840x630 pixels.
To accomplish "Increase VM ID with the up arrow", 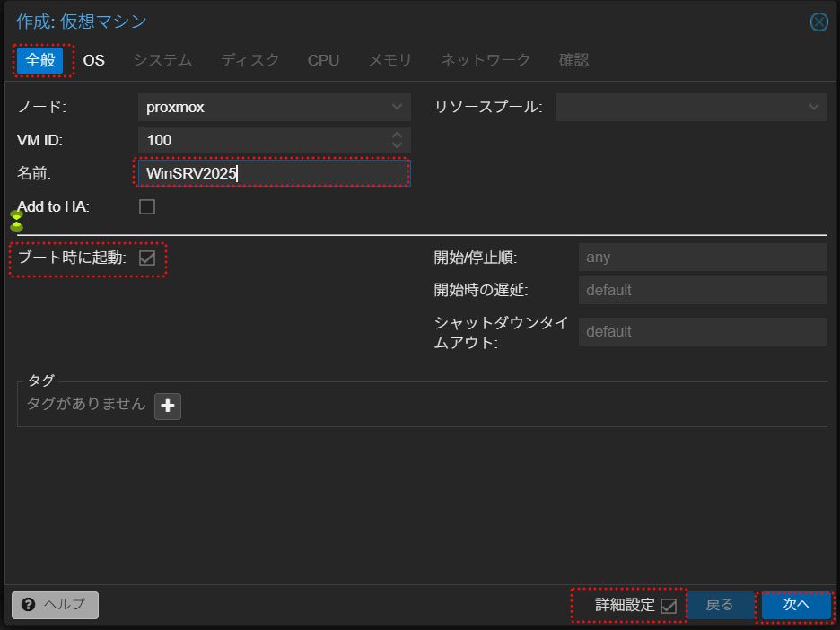I will click(x=398, y=136).
